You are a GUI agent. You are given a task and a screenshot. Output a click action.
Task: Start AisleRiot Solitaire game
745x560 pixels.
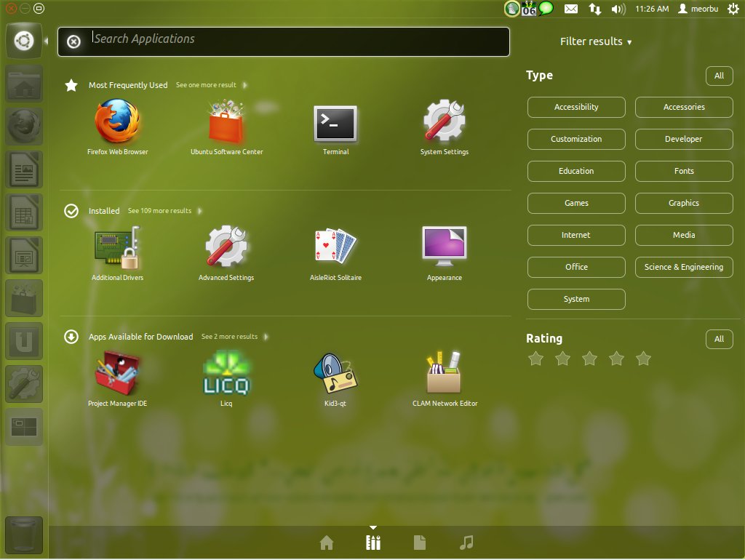point(335,247)
